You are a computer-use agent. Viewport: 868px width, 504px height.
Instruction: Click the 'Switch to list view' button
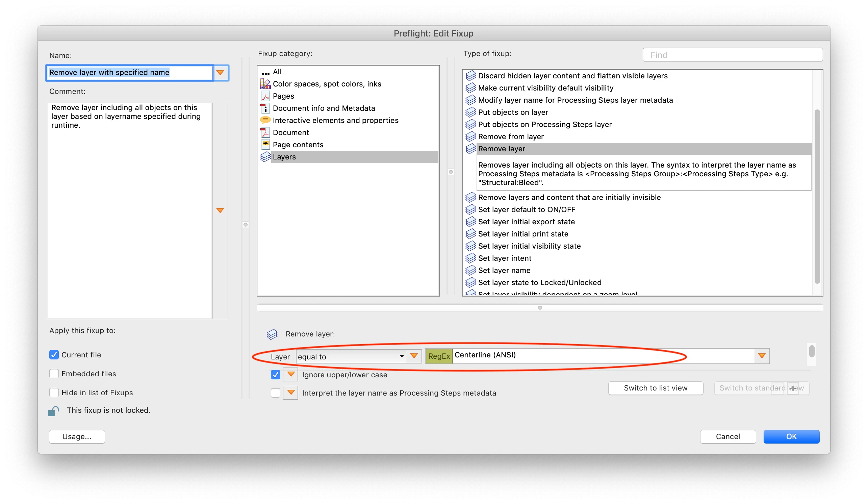[x=655, y=388]
